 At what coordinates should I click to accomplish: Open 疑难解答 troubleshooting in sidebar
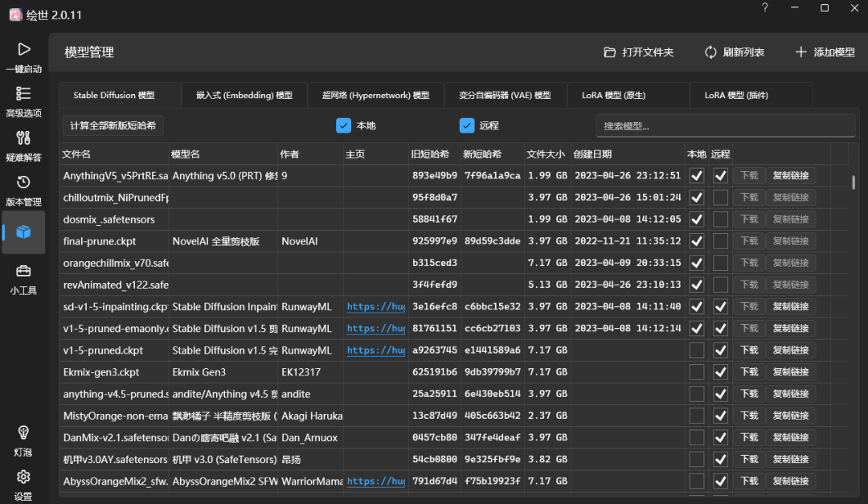tap(23, 146)
